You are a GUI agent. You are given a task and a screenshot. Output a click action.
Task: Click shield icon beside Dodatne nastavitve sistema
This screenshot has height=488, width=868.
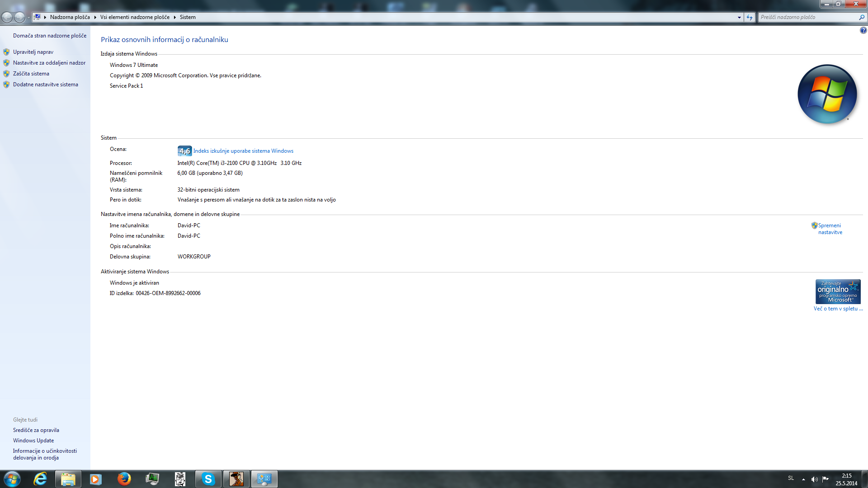(6, 84)
